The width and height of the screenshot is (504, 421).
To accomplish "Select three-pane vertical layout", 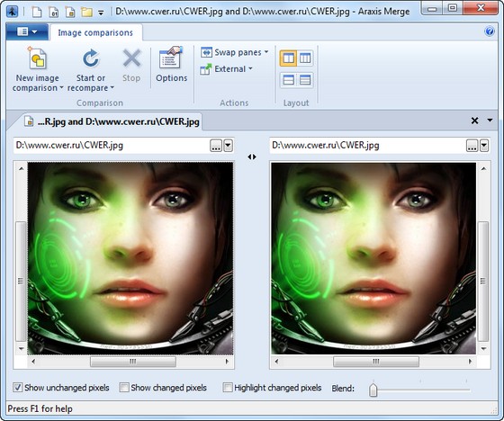I will (x=305, y=58).
